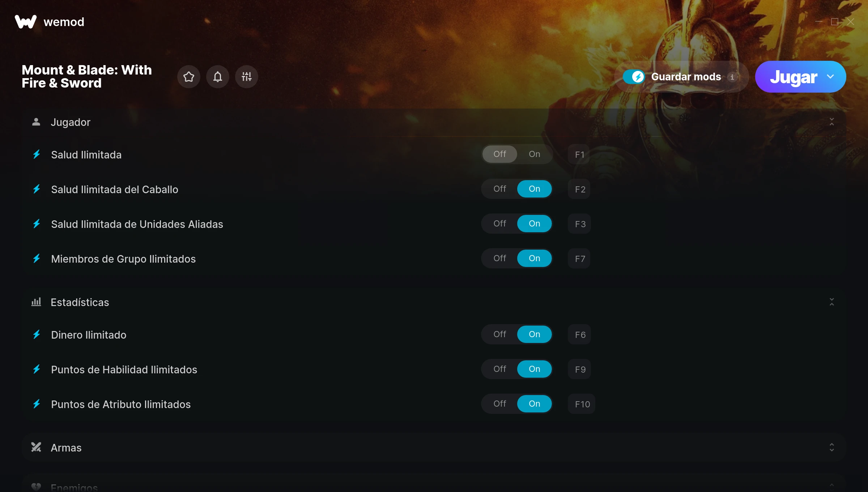Screen dimensions: 868x492
Task: Turn Off Salud Ilimitada del Caballo
Action: (x=500, y=189)
